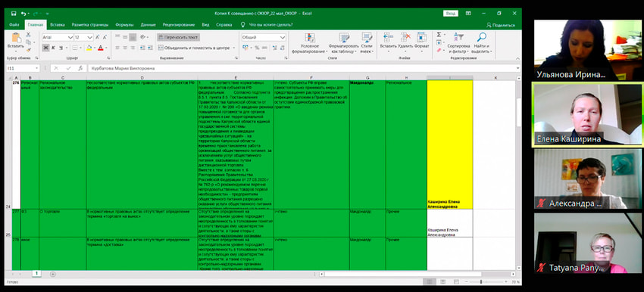Click the Формат cells icon
The height and width of the screenshot is (292, 644).
(x=421, y=37)
